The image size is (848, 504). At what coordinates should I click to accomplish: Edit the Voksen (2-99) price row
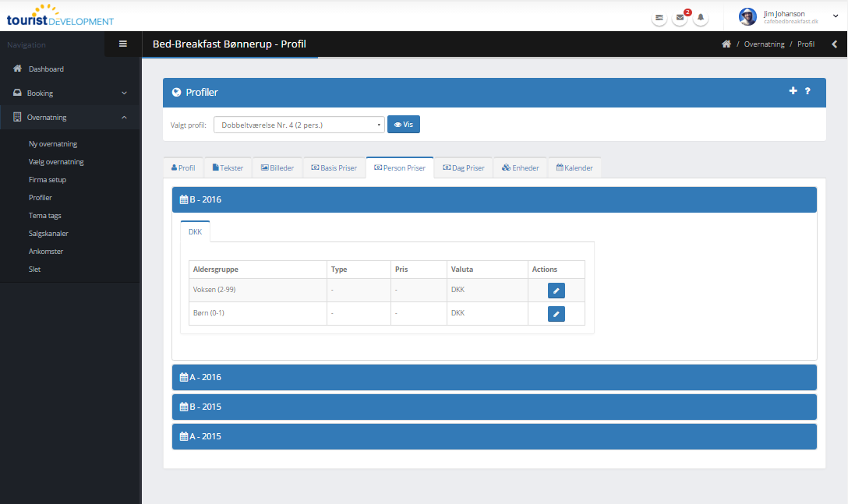point(556,291)
